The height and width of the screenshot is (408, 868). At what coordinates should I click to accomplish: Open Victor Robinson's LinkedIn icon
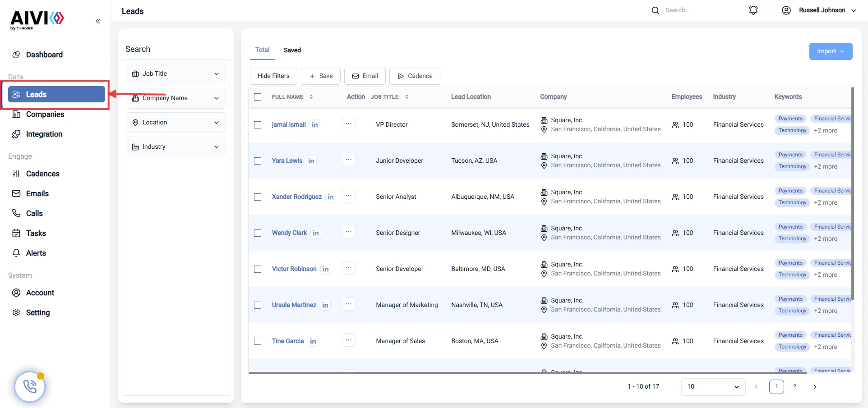tap(326, 269)
